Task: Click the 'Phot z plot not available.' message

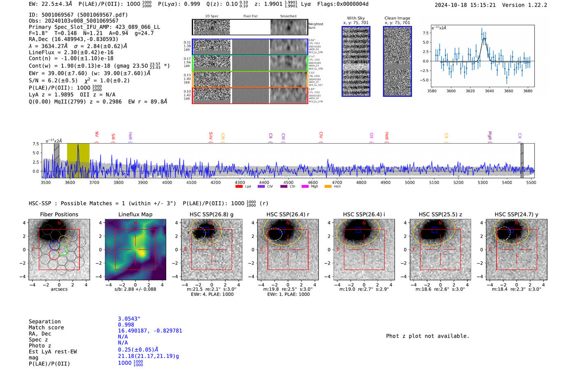Action: (x=427, y=336)
